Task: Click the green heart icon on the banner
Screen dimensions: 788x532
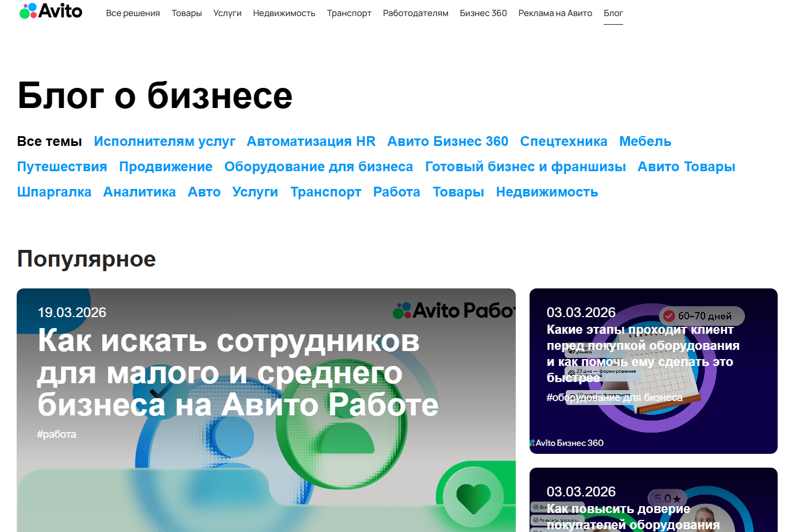Action: [473, 497]
